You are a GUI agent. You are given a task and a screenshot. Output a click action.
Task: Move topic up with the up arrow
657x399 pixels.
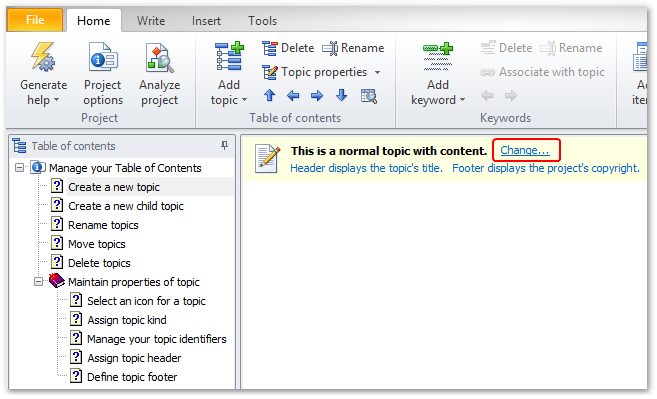click(x=269, y=96)
